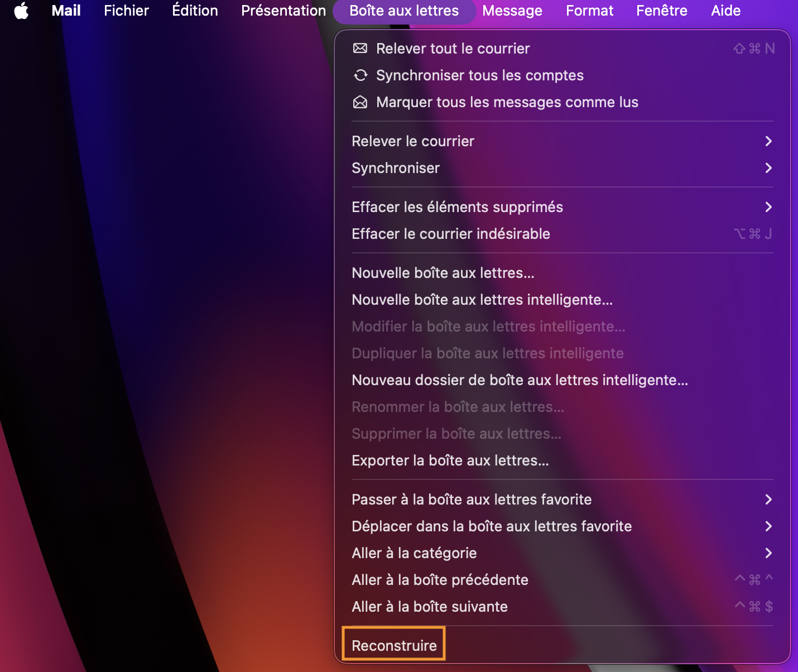Click the envelope icon beside Relever tout le courrier
This screenshot has height=672, width=798.
pyautogui.click(x=360, y=49)
